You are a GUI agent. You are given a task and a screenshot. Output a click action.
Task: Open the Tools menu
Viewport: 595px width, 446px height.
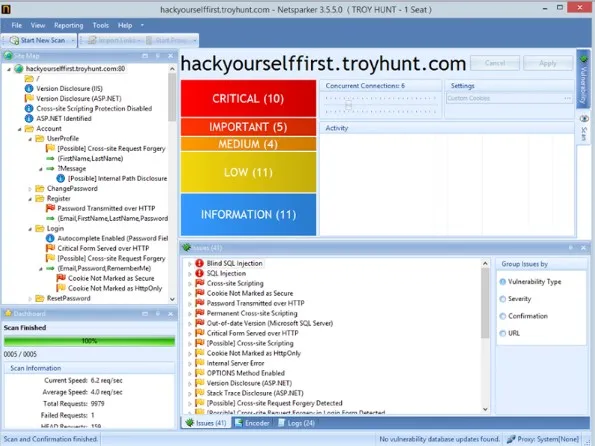tap(101, 25)
